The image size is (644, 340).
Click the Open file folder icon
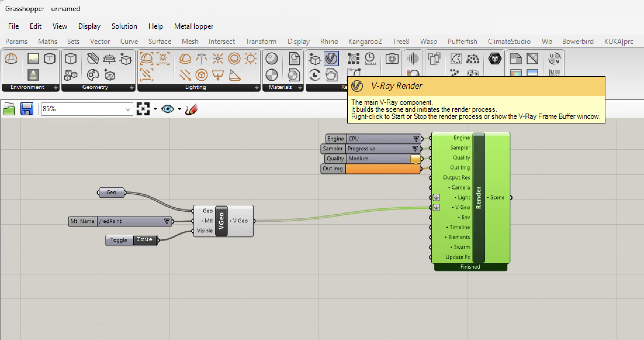[x=9, y=109]
